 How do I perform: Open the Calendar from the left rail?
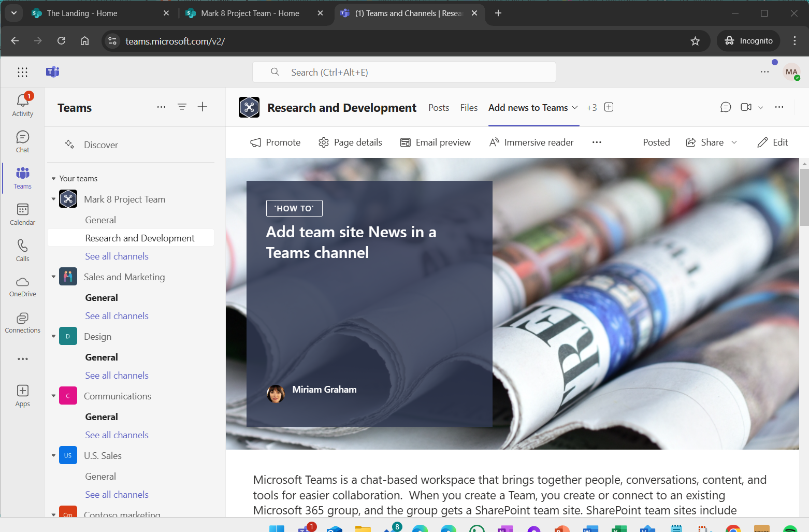(x=22, y=213)
